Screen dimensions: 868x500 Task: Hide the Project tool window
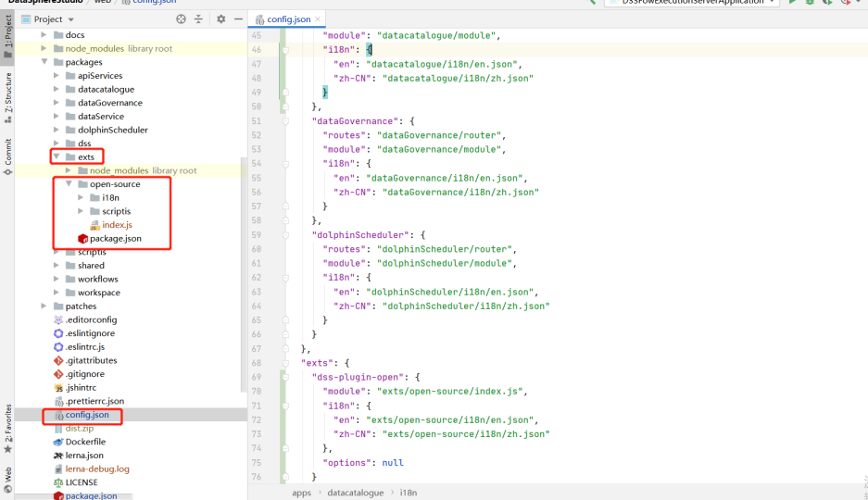click(x=238, y=19)
